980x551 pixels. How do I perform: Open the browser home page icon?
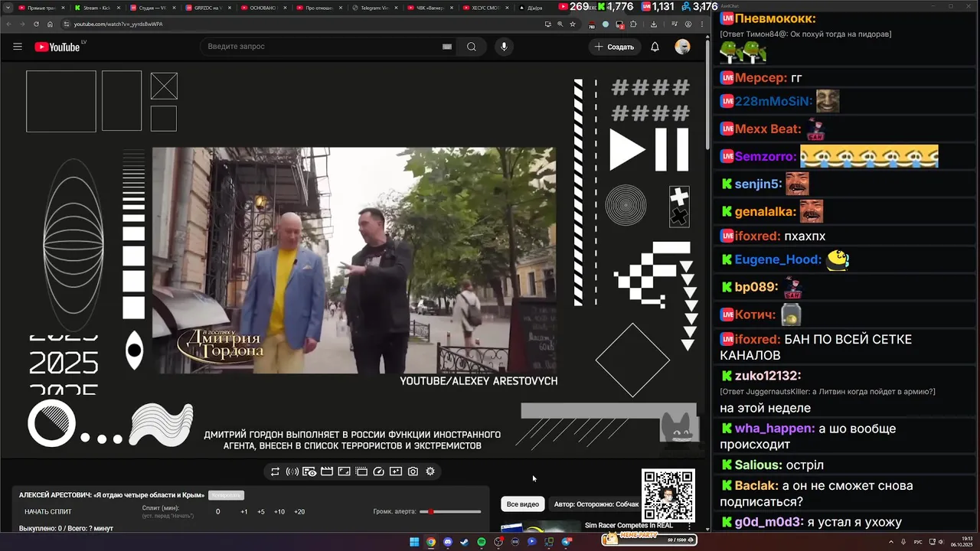pos(49,24)
